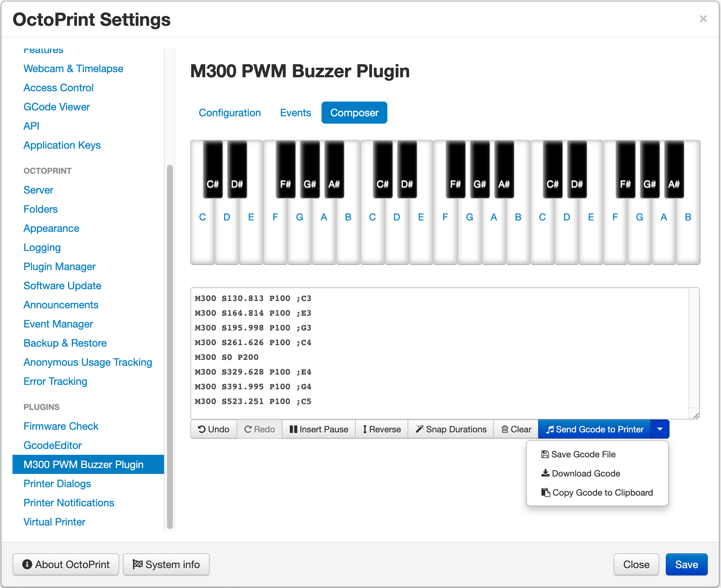Send Gcode to Printer
This screenshot has width=721, height=588.
click(594, 429)
